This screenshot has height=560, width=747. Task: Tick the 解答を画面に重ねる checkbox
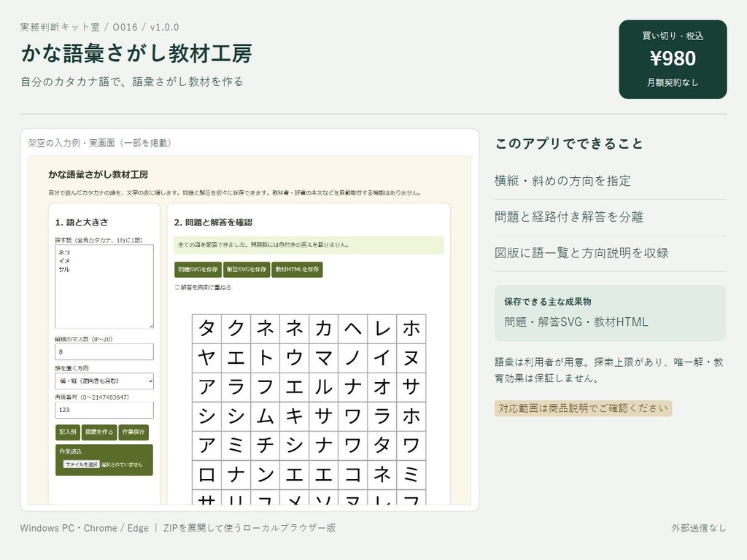pyautogui.click(x=177, y=287)
